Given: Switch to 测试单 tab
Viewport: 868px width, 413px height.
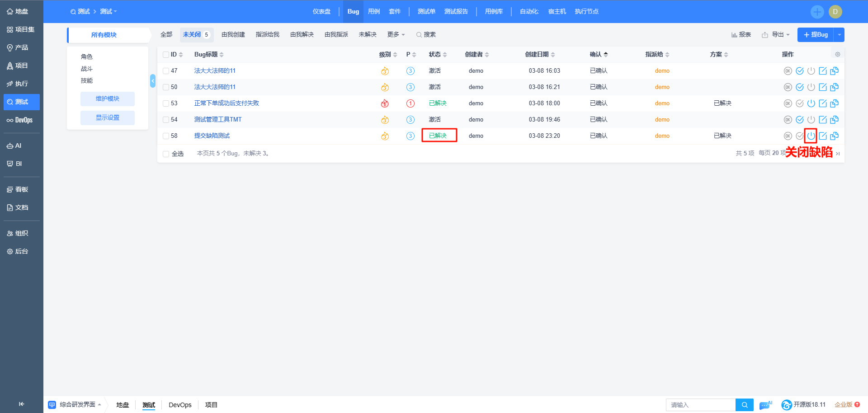Looking at the screenshot, I should (426, 12).
